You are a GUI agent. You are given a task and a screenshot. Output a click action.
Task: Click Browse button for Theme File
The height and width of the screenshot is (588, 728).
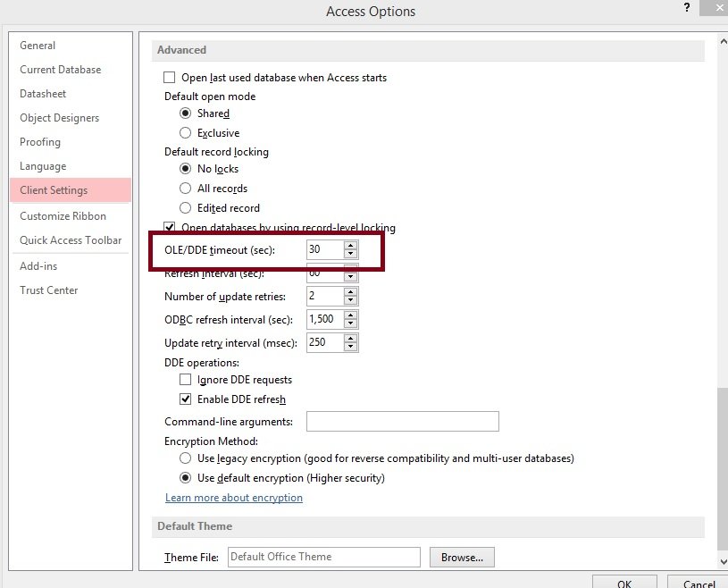[x=462, y=557]
